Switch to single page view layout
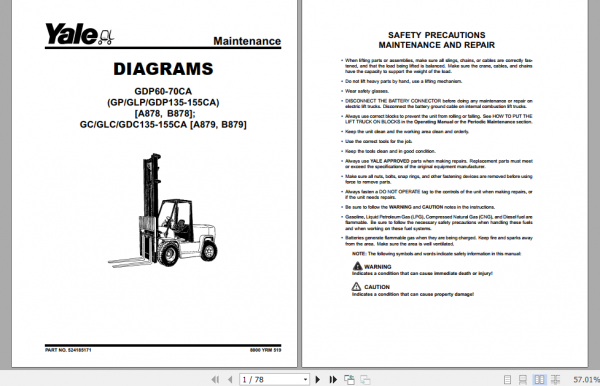This screenshot has height=386, width=600. pyautogui.click(x=507, y=379)
